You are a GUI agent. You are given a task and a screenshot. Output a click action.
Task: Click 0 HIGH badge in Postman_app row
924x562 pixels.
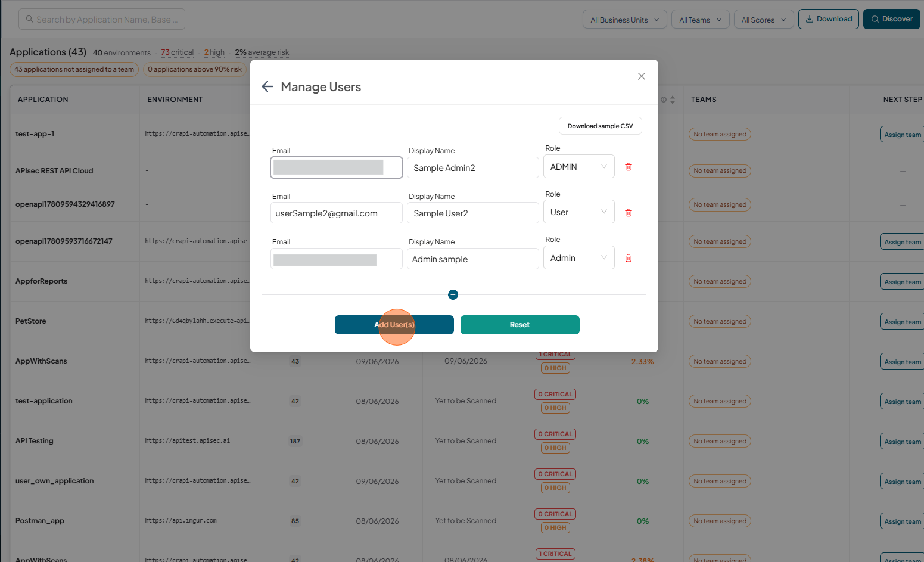pos(555,527)
